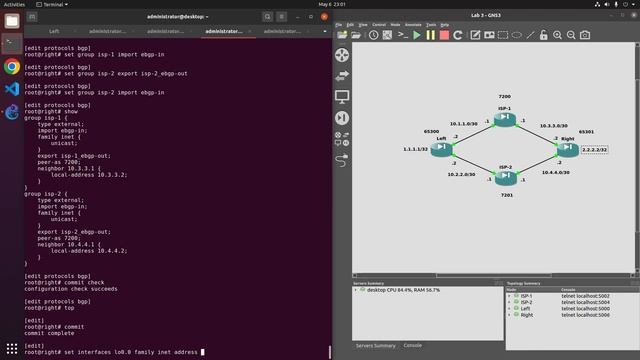Viewport: 640px width, 360px height.
Task: Expand the Left node in Topology Summary
Action: pos(509,309)
